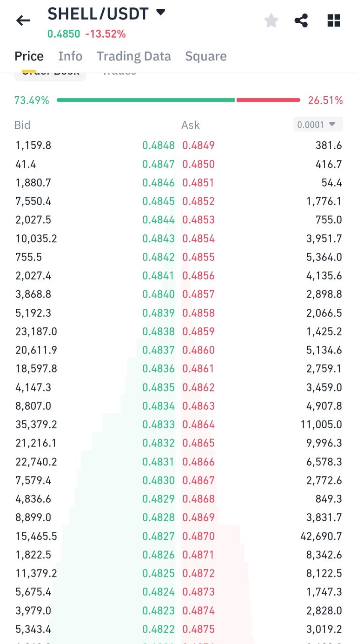Open the share icon
This screenshot has width=357, height=644.
pos(301,20)
